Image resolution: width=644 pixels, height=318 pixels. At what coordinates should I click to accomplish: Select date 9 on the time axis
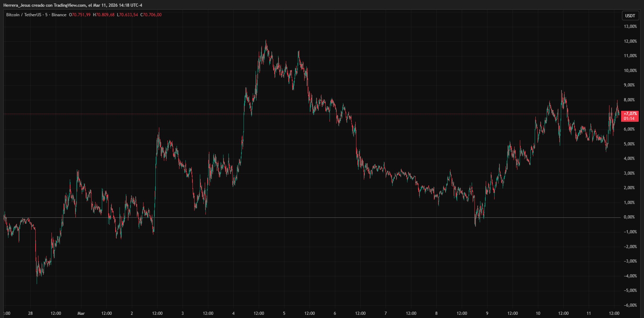tap(487, 313)
